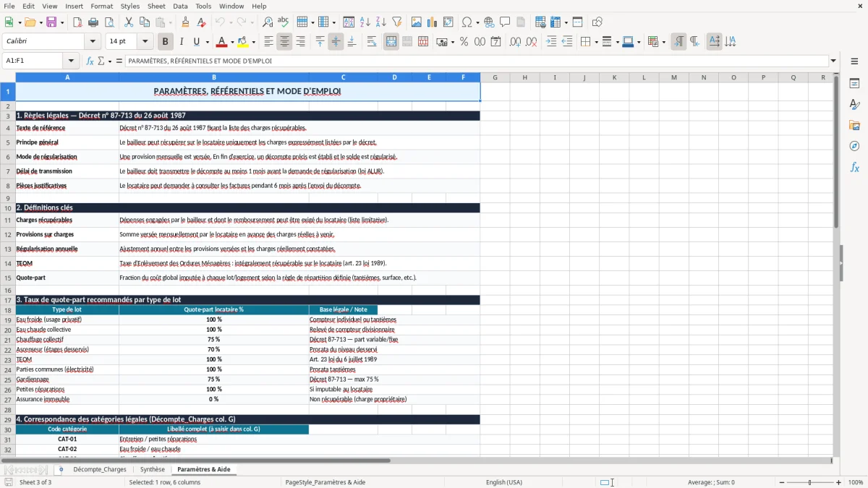The height and width of the screenshot is (488, 868).
Task: Open the sidebar Styles panel
Action: click(854, 105)
